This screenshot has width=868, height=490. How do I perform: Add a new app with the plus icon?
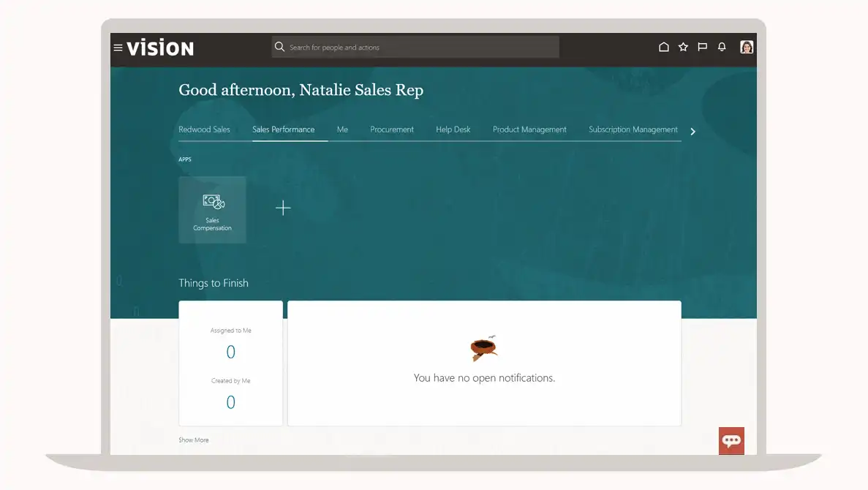point(283,208)
